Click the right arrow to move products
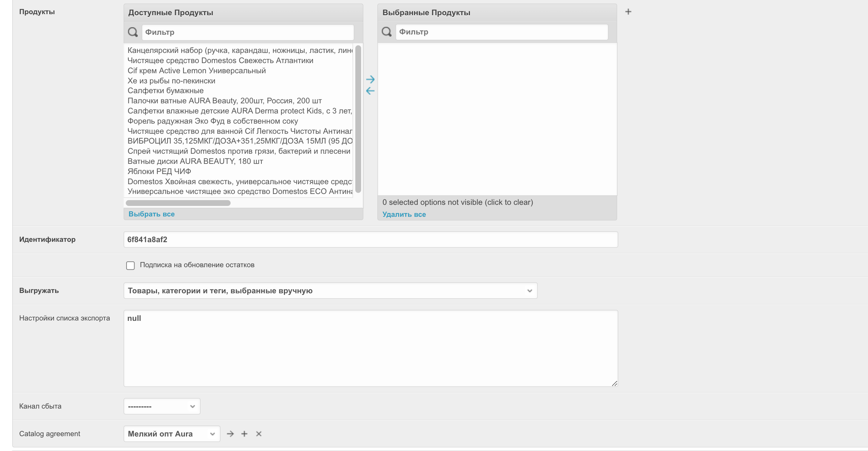 (x=370, y=79)
